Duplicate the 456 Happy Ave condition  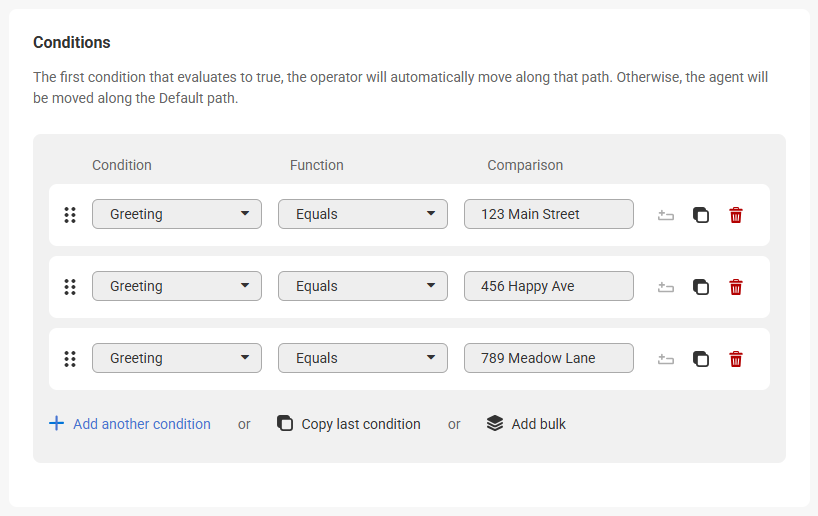point(701,287)
